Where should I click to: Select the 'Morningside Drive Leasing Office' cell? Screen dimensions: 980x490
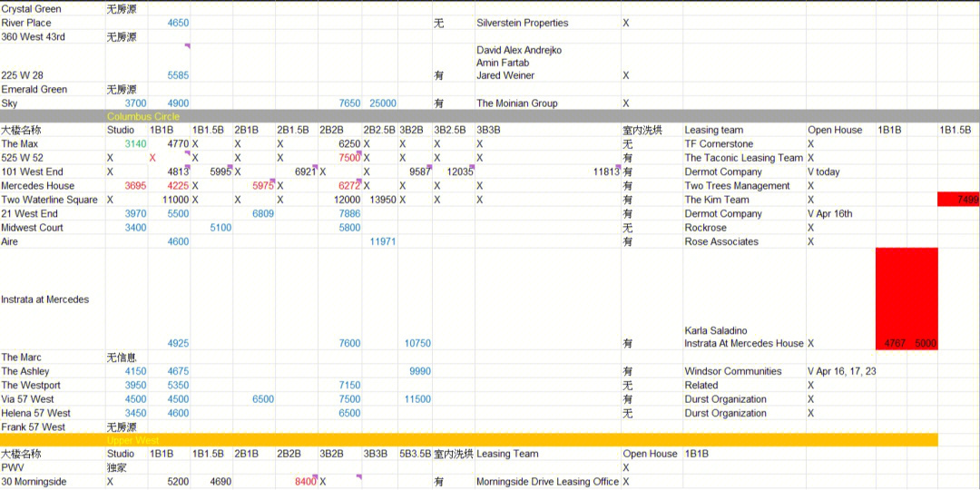[547, 482]
